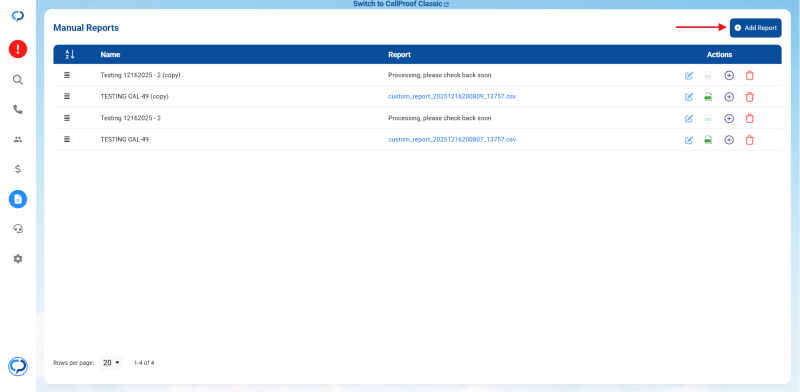The width and height of the screenshot is (800, 392).
Task: Click the Name column header
Action: [x=110, y=55]
